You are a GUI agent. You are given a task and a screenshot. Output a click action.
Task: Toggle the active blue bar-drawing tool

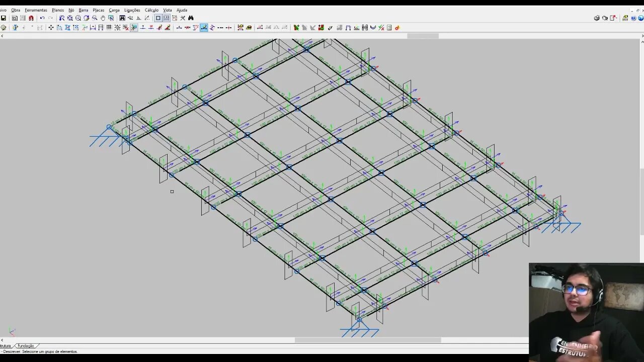tap(204, 28)
